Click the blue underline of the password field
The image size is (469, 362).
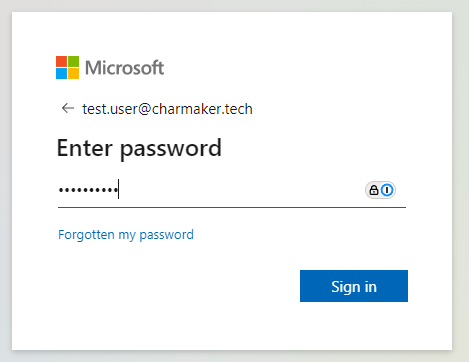pyautogui.click(x=232, y=207)
